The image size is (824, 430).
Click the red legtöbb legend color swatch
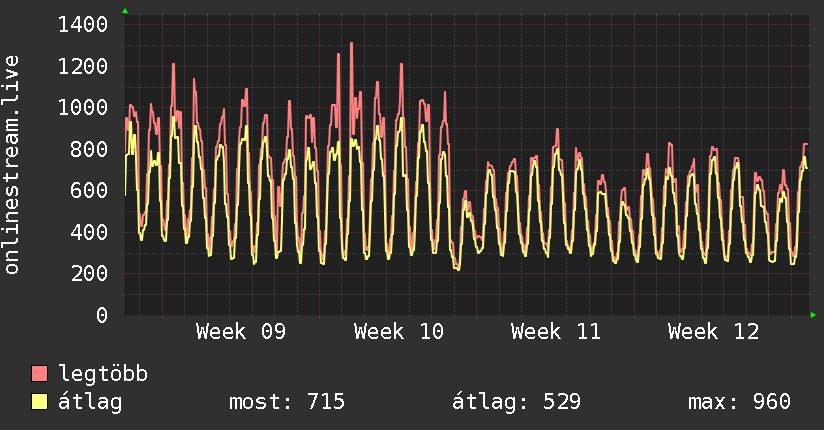[x=39, y=374]
